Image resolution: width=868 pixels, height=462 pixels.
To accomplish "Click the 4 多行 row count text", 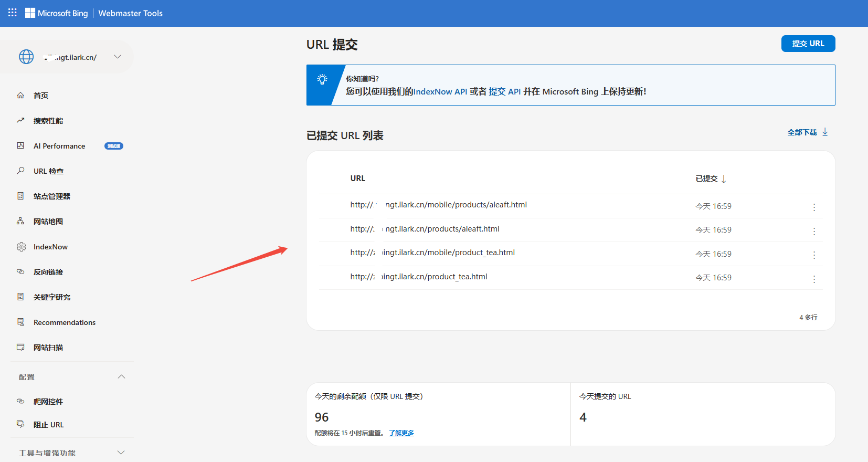I will (808, 318).
